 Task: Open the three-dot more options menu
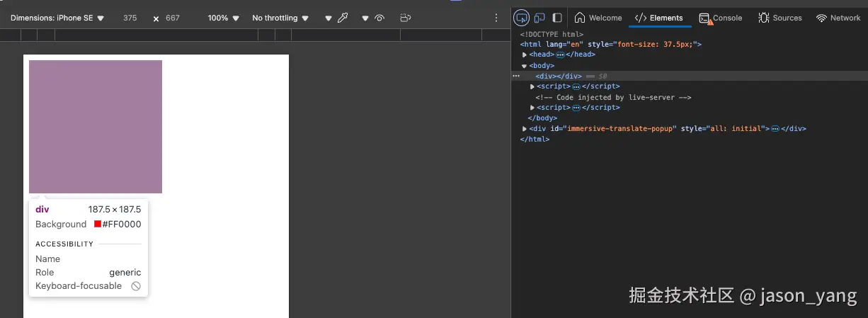[x=496, y=18]
